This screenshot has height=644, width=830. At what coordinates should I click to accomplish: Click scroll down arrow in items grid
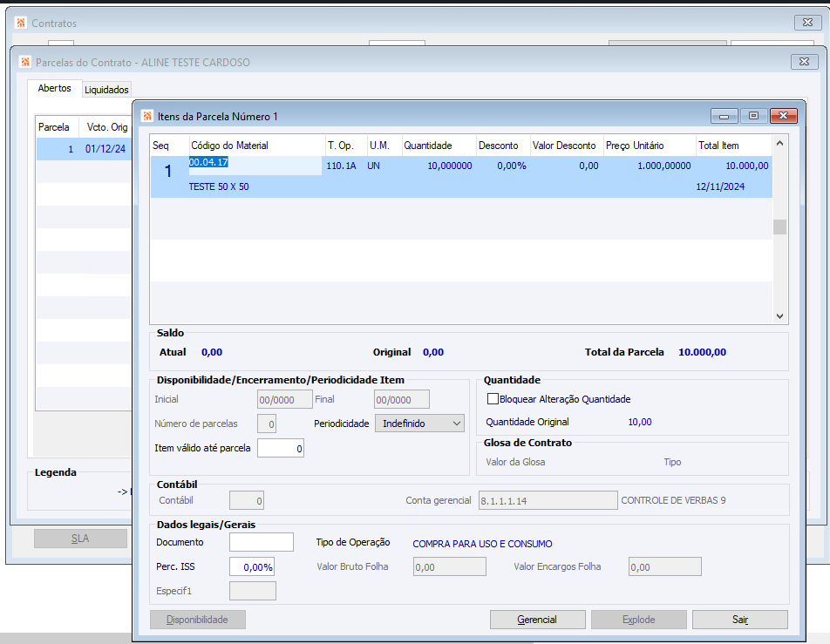(779, 316)
